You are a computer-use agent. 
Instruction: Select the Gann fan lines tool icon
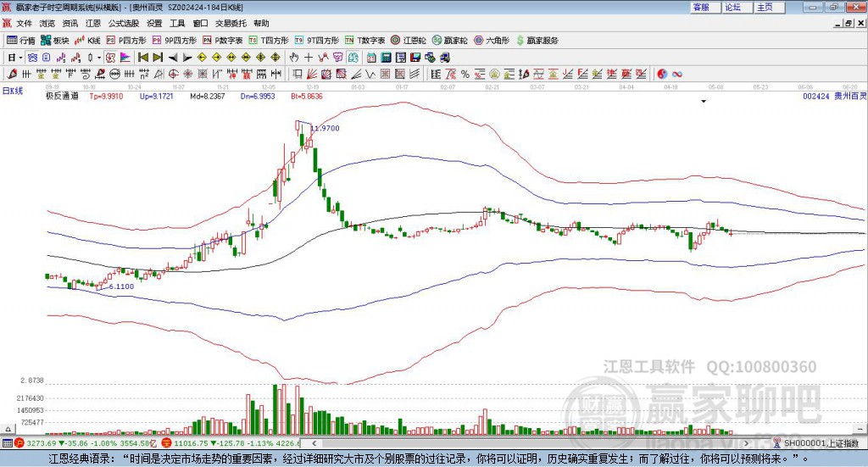pyautogui.click(x=311, y=74)
